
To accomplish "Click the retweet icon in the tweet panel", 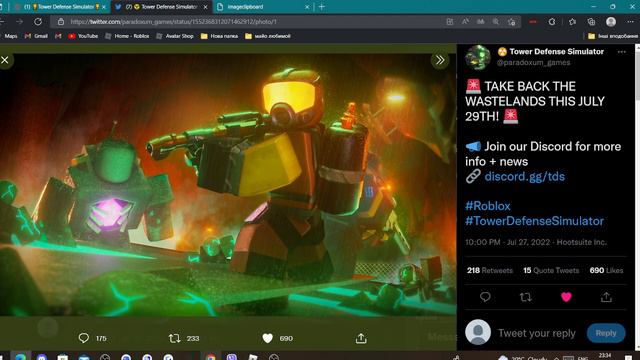I will tap(525, 297).
